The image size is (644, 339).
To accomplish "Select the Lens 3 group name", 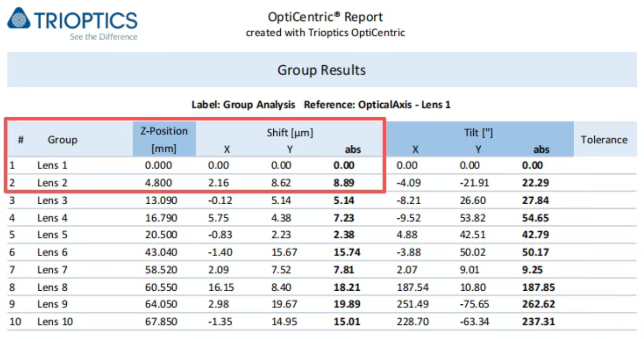I will 52,200.
